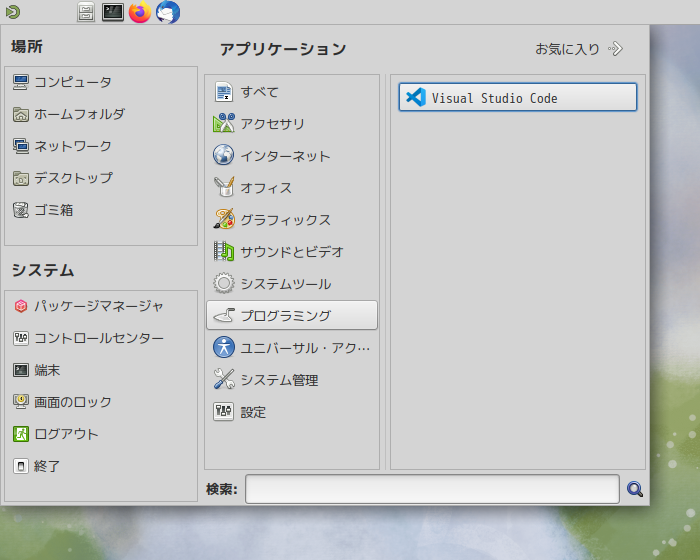
Task: Click the ログアウト label text
Action: [66, 434]
